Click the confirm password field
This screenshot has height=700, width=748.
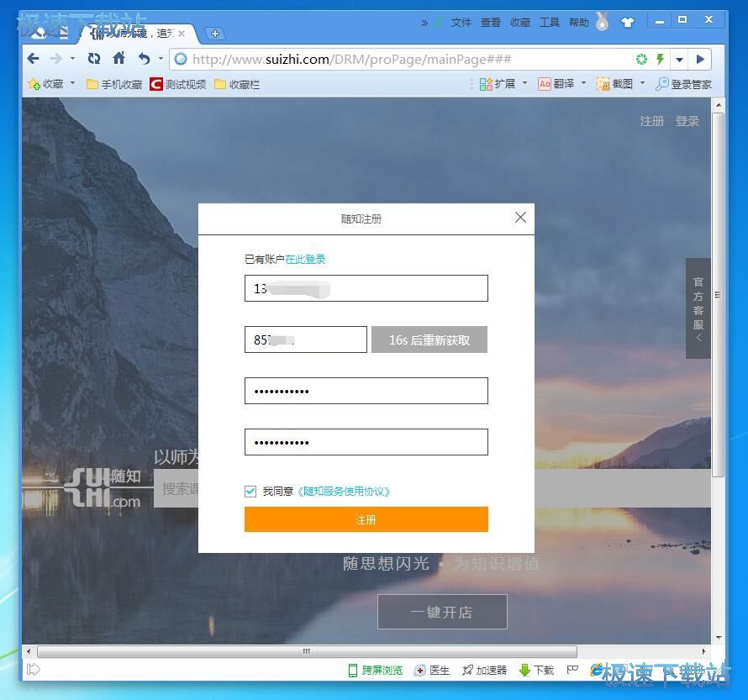366,441
